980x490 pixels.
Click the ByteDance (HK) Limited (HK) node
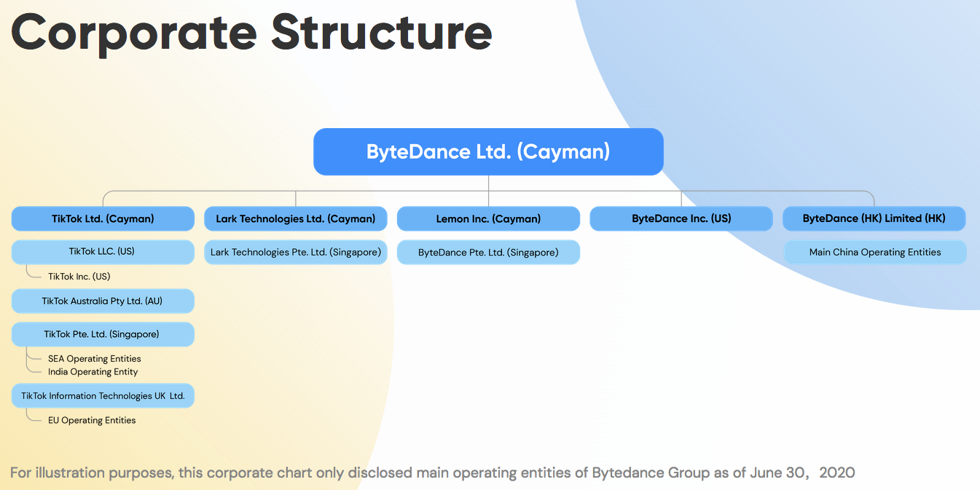pyautogui.click(x=874, y=218)
